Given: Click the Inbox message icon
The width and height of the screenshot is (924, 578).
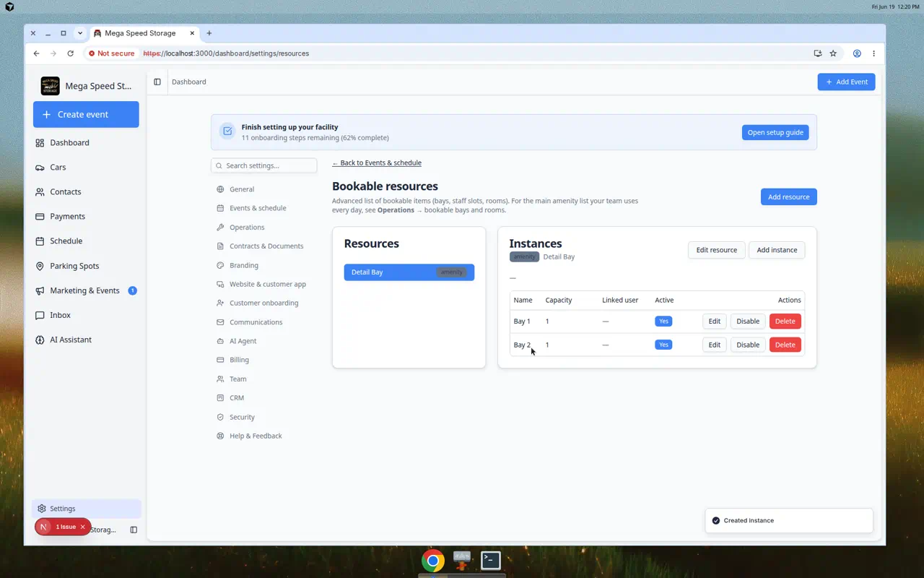Looking at the screenshot, I should pyautogui.click(x=40, y=315).
